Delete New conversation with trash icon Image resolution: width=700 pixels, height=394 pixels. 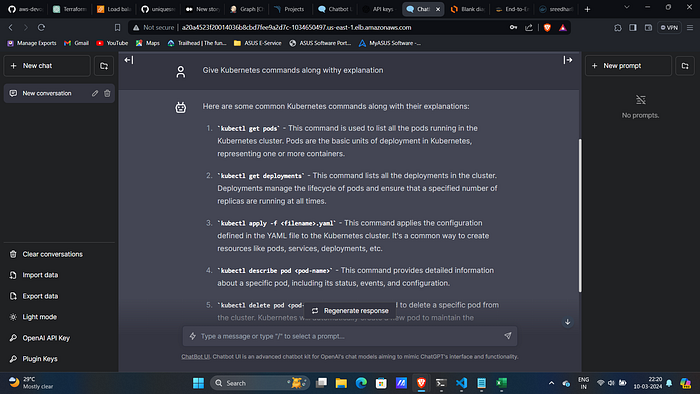pyautogui.click(x=107, y=93)
